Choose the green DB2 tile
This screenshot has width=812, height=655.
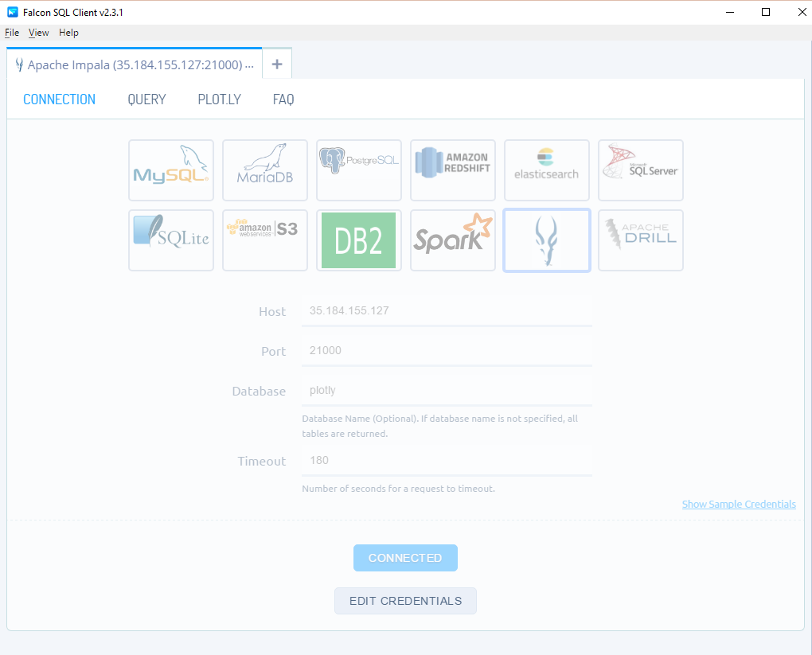pyautogui.click(x=359, y=240)
